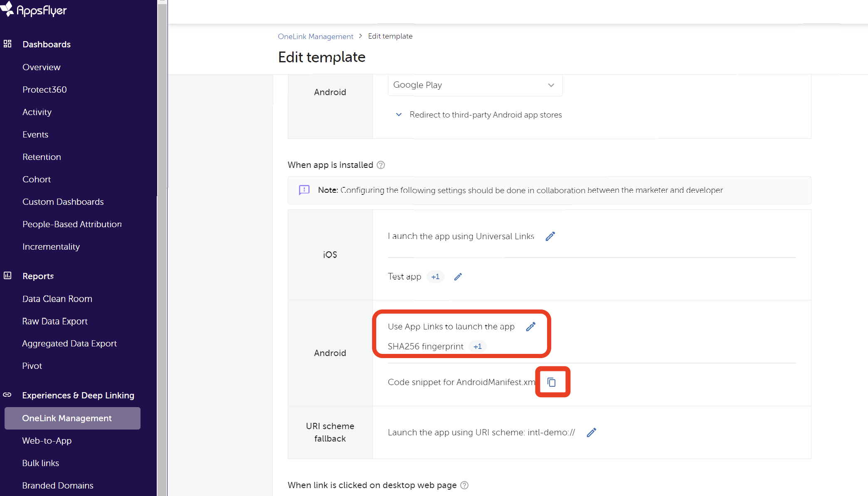Screen dimensions: 868x496
Task: Select Web-to-App in the sidebar
Action: pos(47,441)
